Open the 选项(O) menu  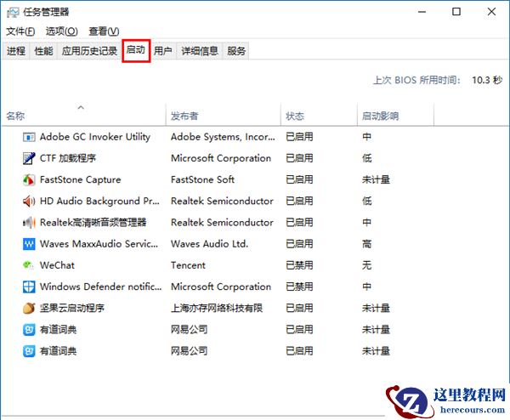62,31
